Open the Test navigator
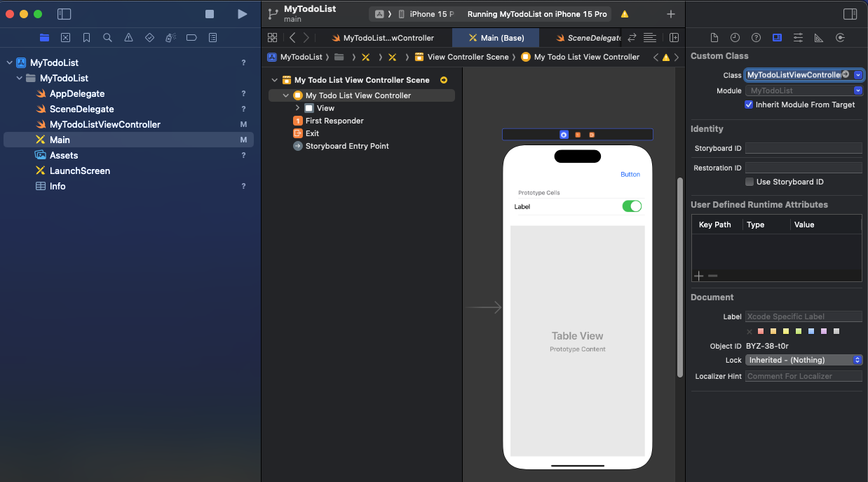 coord(149,38)
